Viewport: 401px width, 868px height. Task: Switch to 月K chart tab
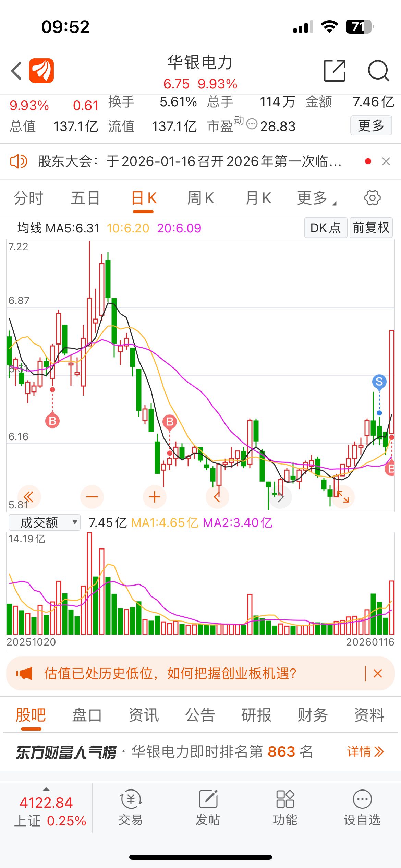click(258, 198)
